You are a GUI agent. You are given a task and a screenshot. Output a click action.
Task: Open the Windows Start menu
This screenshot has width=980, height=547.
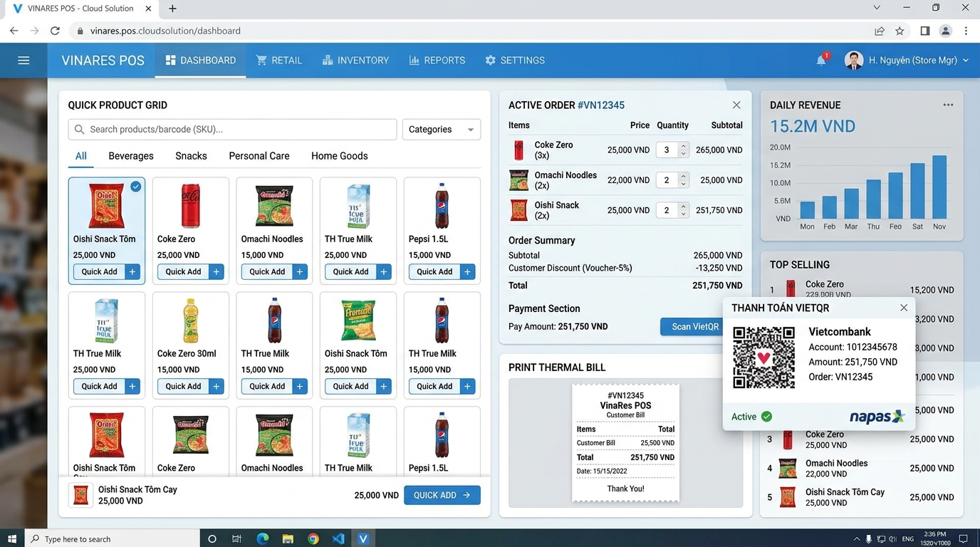(11, 538)
